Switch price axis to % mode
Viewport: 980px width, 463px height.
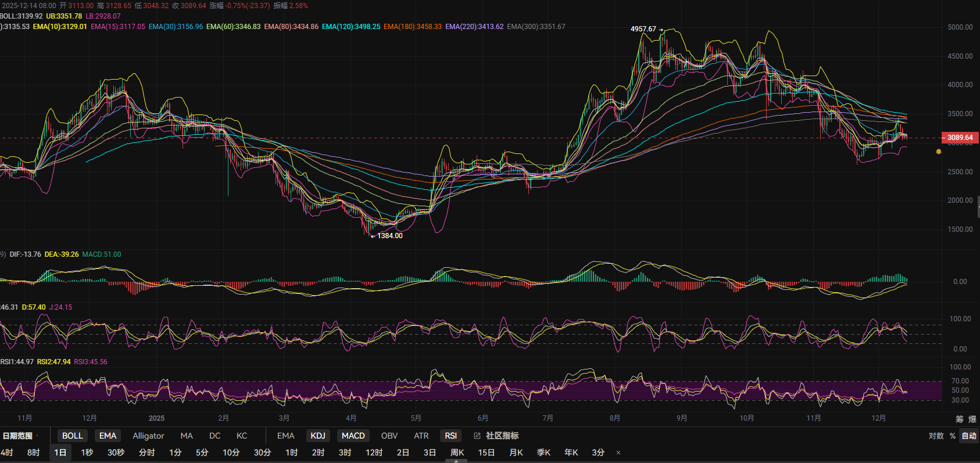coord(953,436)
